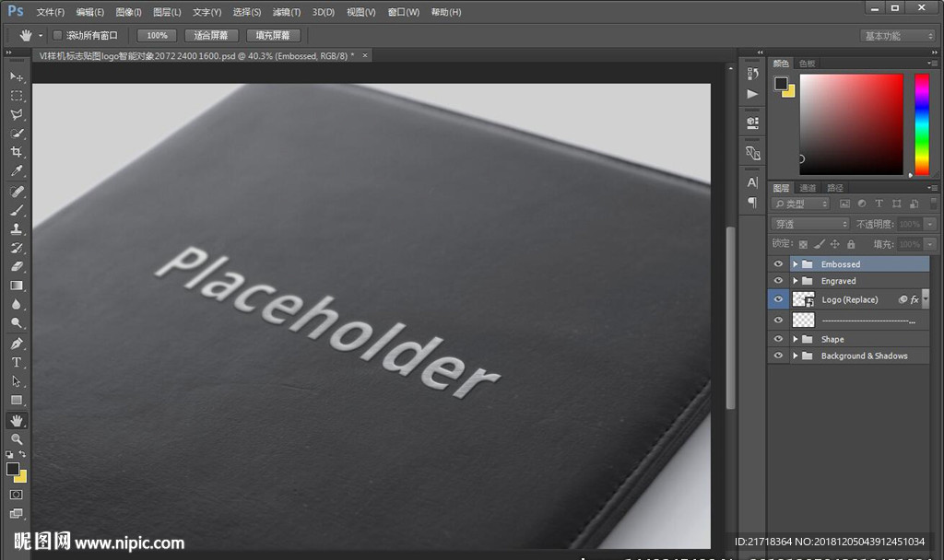Select the Clone Stamp tool
944x560 pixels.
pyautogui.click(x=17, y=229)
